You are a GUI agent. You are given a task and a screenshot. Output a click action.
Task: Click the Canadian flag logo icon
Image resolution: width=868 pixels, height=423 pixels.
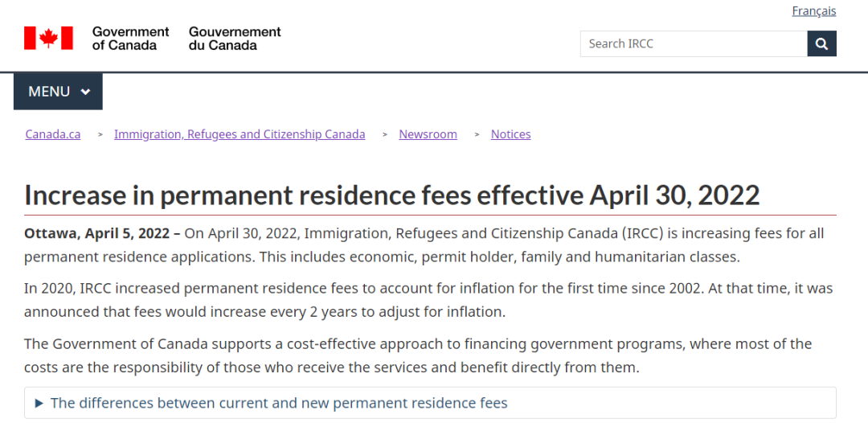click(x=49, y=39)
